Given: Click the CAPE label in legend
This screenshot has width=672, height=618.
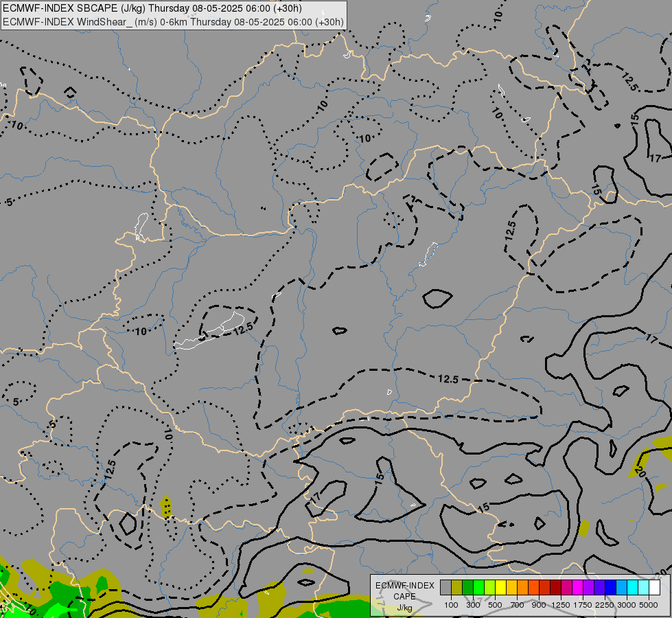Looking at the screenshot, I should (404, 596).
